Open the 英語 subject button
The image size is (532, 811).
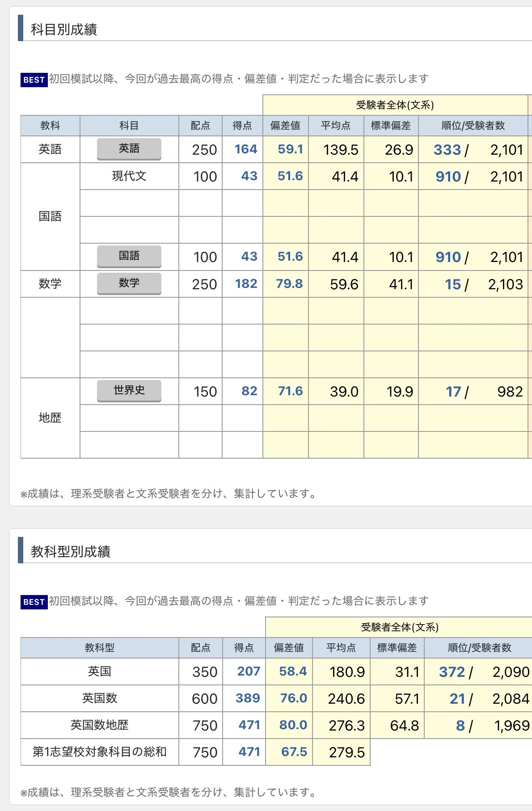[129, 149]
